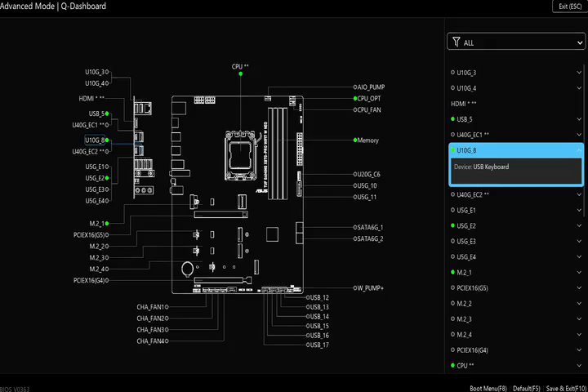Click the device list vertical scrollbar

click(584, 140)
